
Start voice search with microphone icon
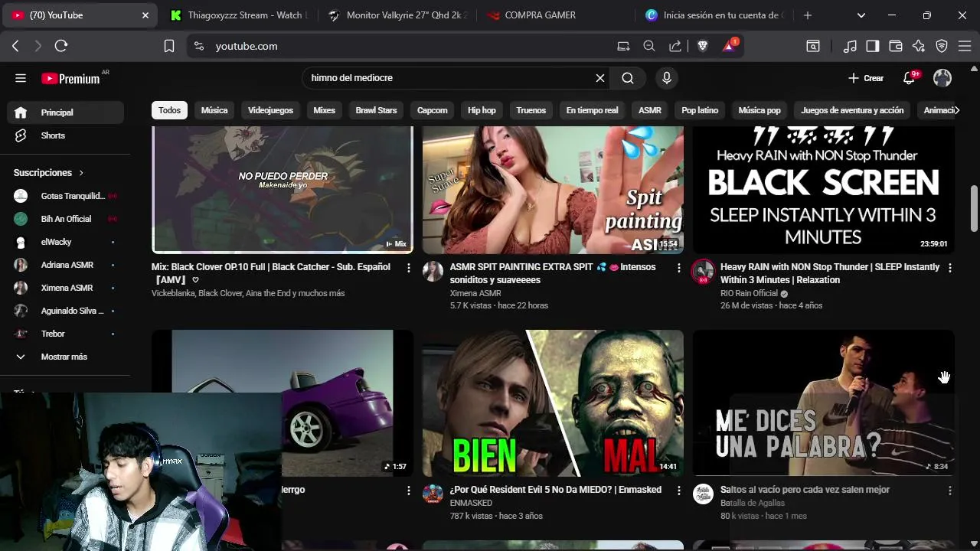pos(667,78)
